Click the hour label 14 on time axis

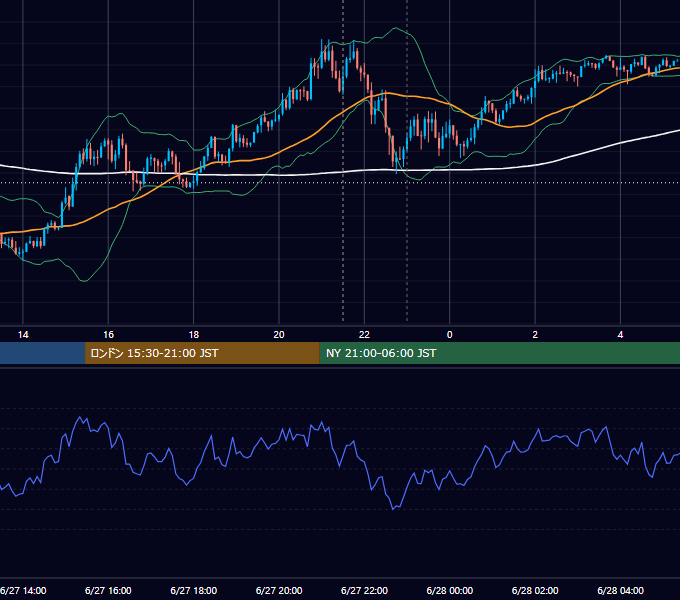(x=23, y=335)
